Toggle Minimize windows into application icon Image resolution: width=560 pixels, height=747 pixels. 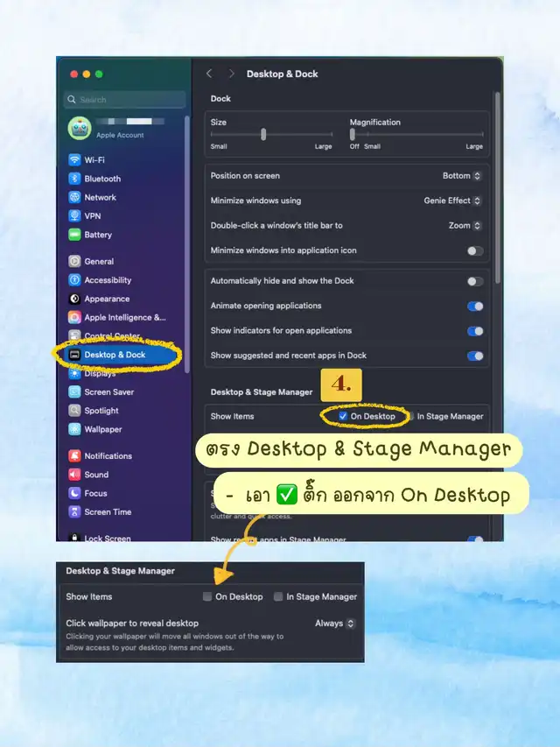click(474, 250)
